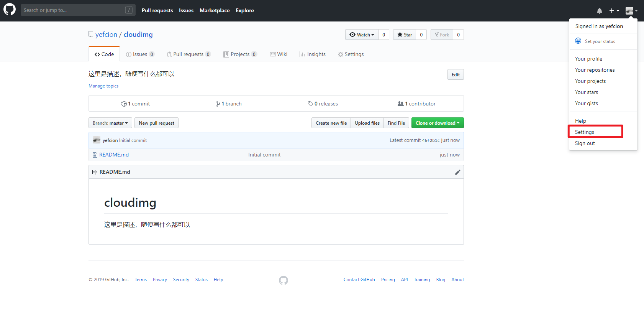Toggle the user avatar menu
Screen dimensions: 644x313
click(x=631, y=11)
